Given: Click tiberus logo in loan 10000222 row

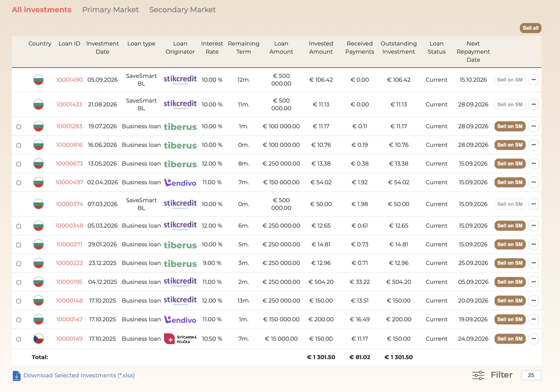Looking at the screenshot, I should (180, 264).
